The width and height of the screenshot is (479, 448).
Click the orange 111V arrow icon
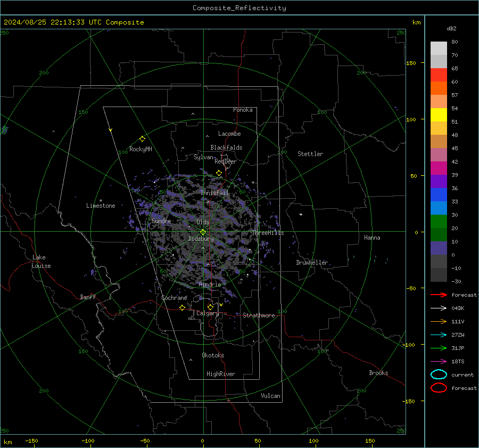(439, 321)
